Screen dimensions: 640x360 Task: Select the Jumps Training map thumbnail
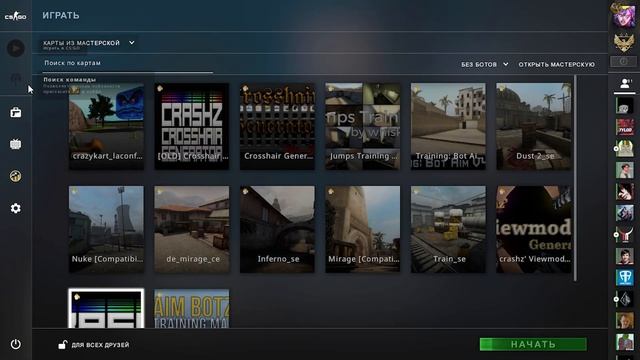pos(363,127)
